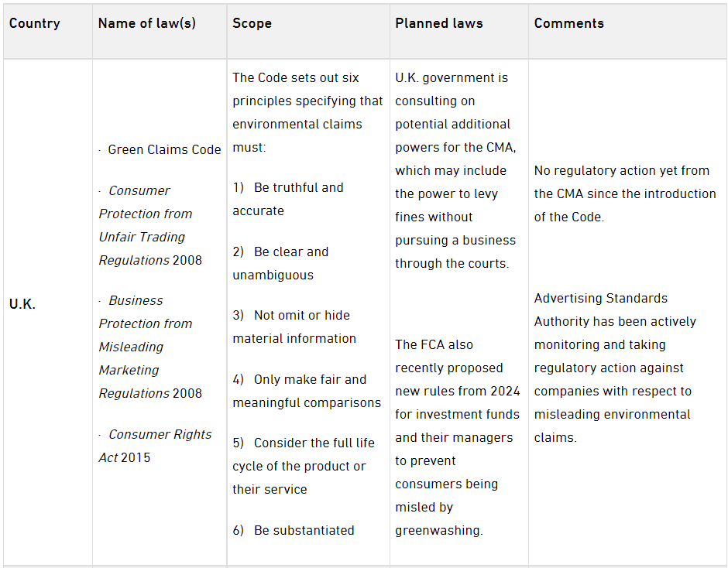Select the Advertising Standards Authority comment paragraph
728x568 pixels.
coord(615,368)
